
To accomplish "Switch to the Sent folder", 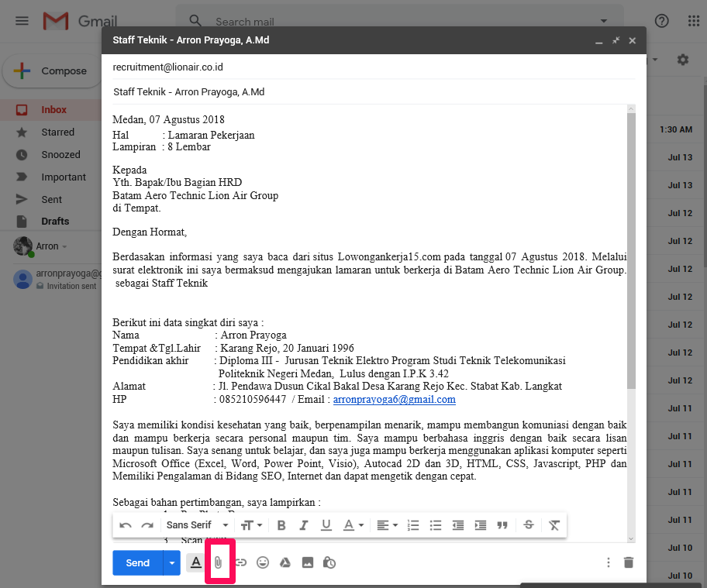I will tap(51, 199).
